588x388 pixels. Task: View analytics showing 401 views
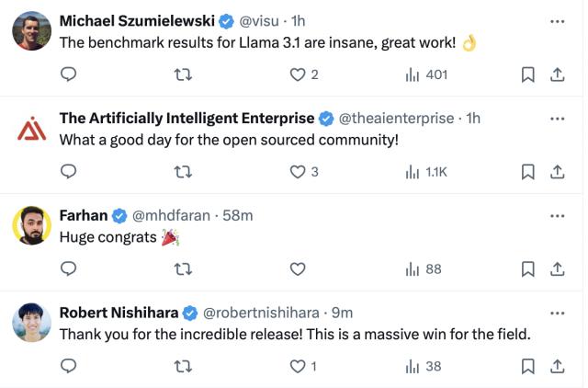pos(425,74)
